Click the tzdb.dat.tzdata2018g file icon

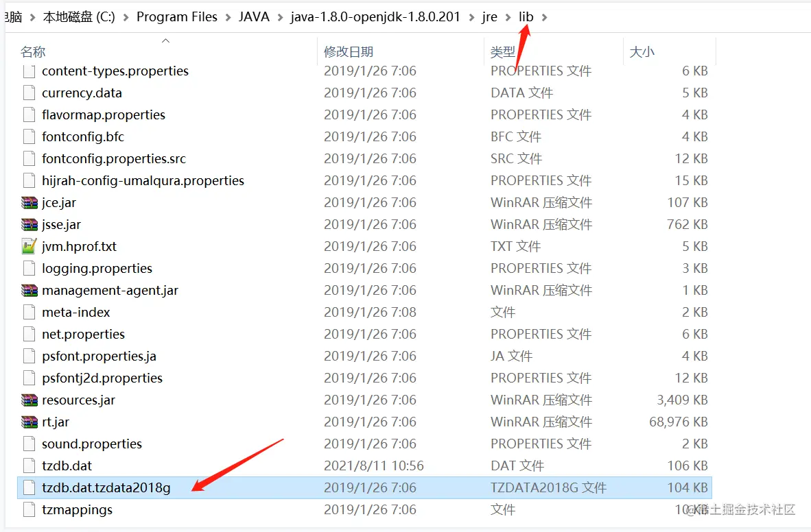pos(29,487)
